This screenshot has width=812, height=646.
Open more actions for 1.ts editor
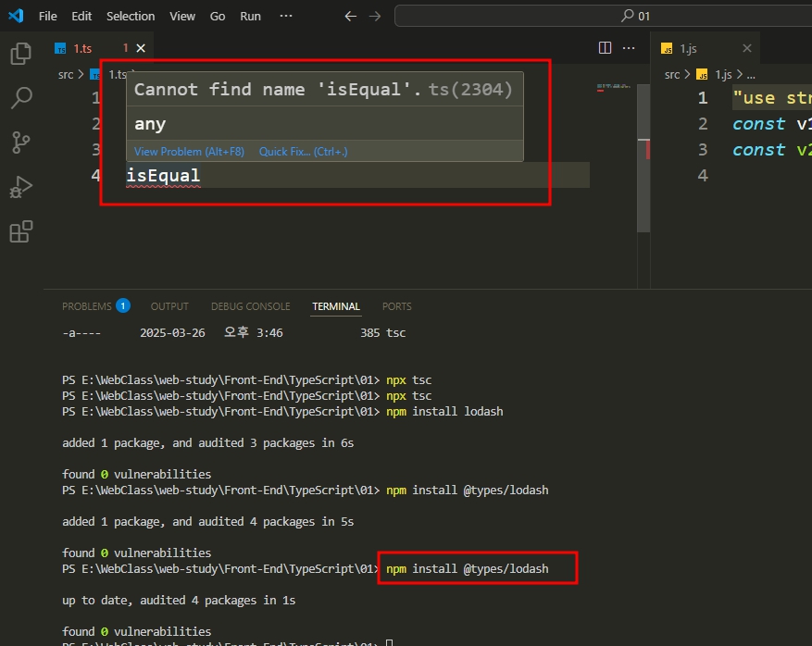[x=629, y=47]
